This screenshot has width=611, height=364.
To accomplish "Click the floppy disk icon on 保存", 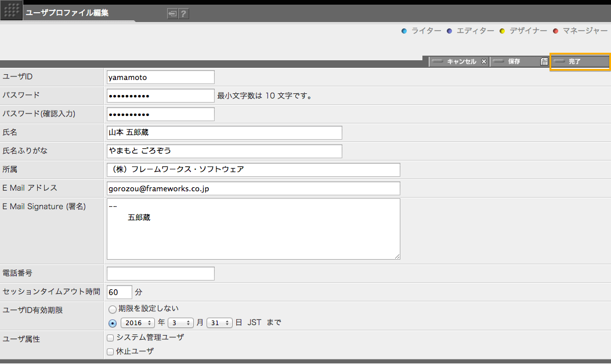I will click(544, 61).
